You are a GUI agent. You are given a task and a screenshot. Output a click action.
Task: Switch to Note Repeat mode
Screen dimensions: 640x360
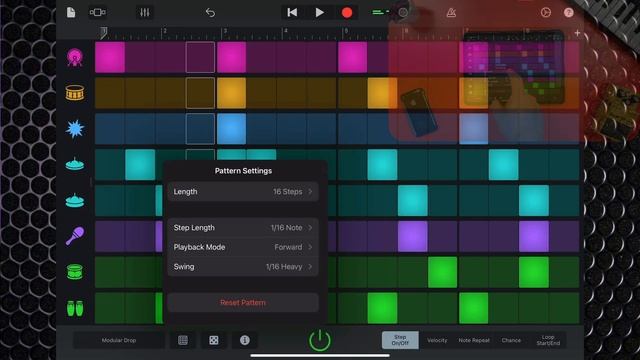(474, 340)
